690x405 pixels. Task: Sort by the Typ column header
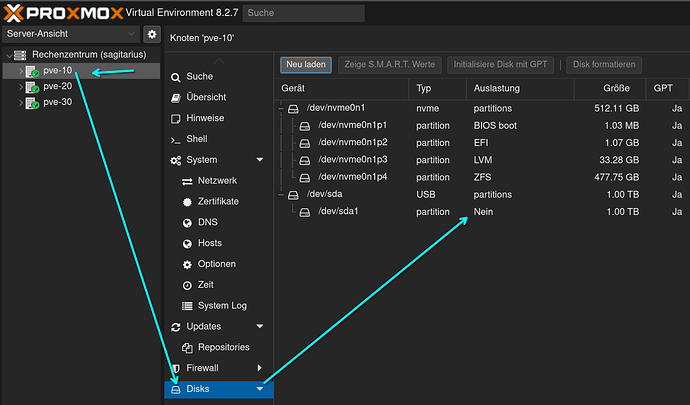(x=437, y=88)
